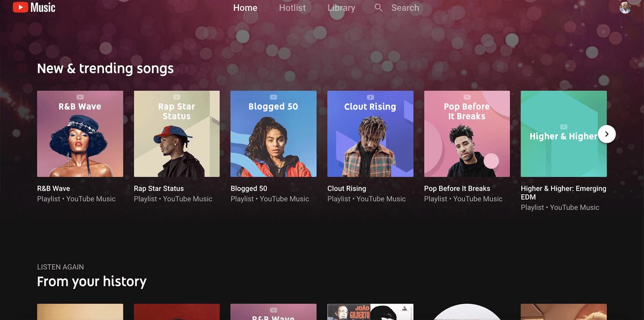Click the Pop Before It Breaks cover art

coord(466,134)
